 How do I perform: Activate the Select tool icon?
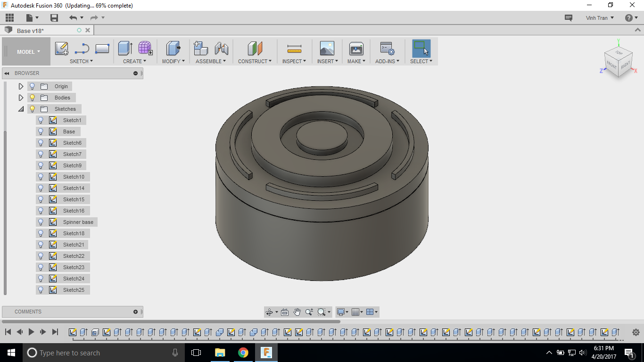421,49
